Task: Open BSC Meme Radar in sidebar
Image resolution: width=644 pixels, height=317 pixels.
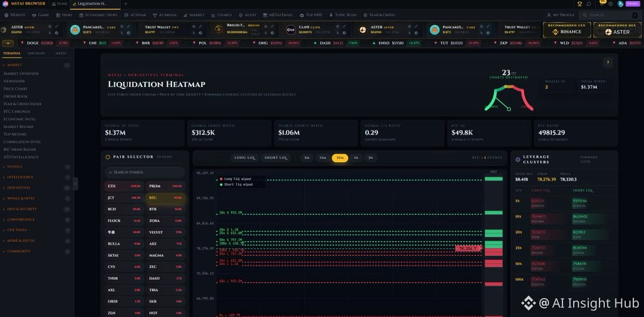Action: click(20, 149)
